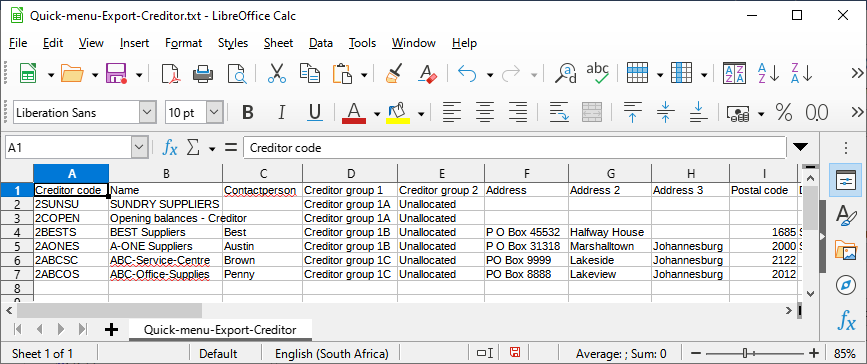Align cell content to bottom
Viewport: 867px width, 364px height.
pyautogui.click(x=699, y=113)
